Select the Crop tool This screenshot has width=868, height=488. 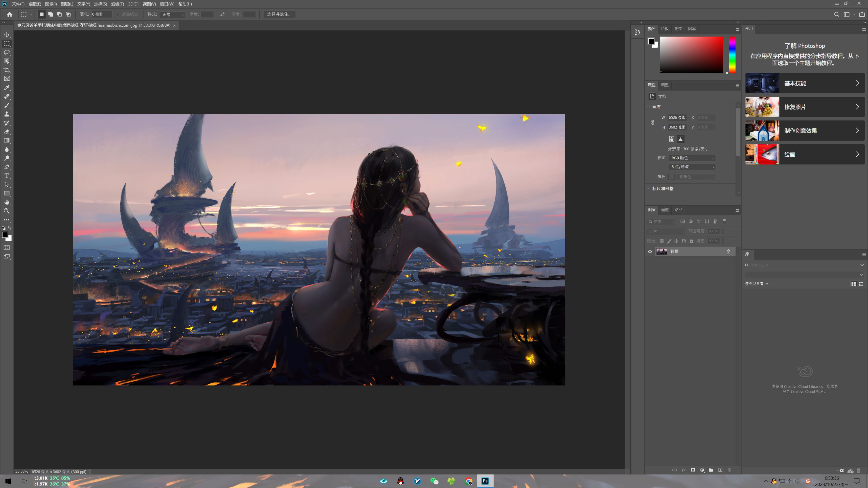(7, 70)
